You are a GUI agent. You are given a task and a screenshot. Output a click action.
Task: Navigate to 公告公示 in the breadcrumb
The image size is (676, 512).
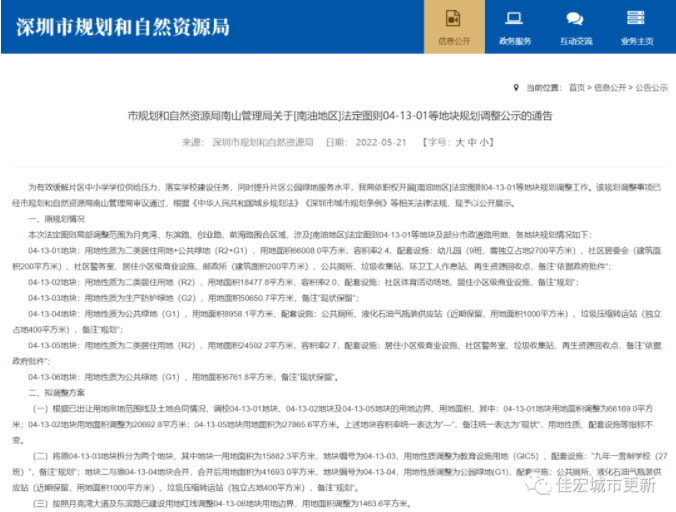(x=651, y=88)
